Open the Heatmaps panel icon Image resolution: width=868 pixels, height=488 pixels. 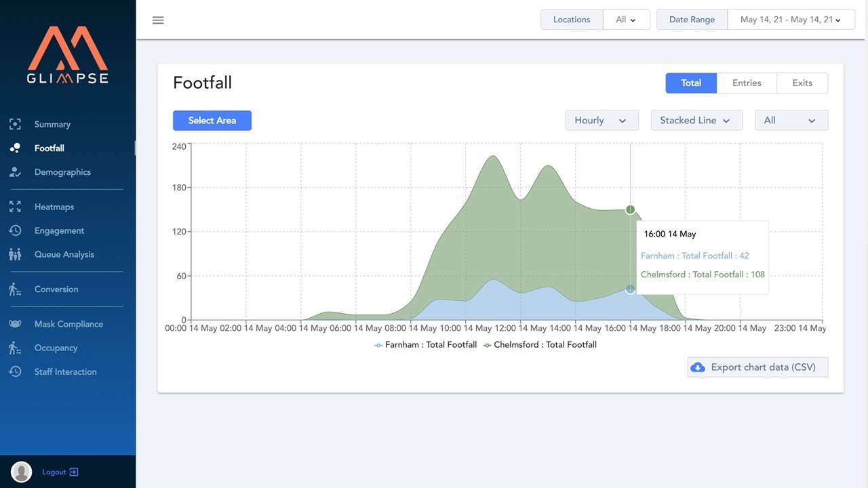[15, 206]
